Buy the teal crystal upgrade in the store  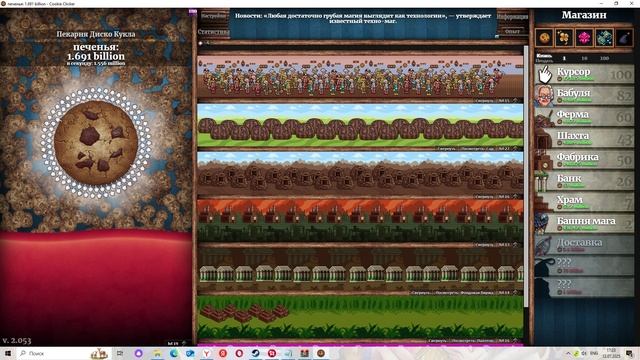pyautogui.click(x=604, y=38)
